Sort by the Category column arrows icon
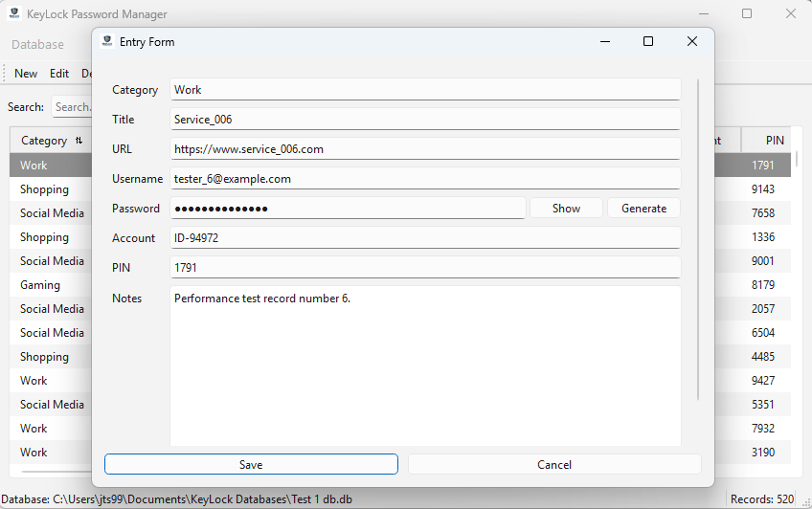 pos(79,141)
